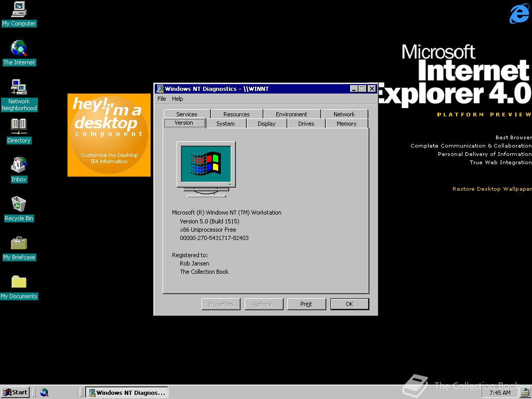Image resolution: width=532 pixels, height=399 pixels.
Task: Maximize the Windows NT Diagnostics window
Action: (x=362, y=89)
